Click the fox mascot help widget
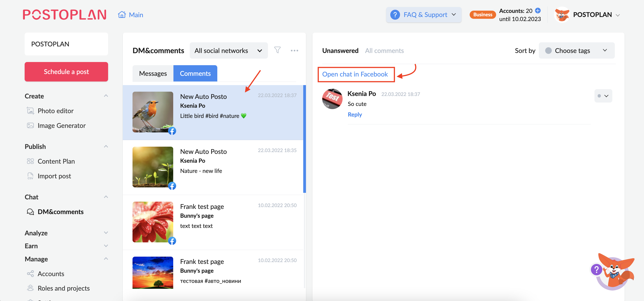Image resolution: width=644 pixels, height=301 pixels. point(612,272)
